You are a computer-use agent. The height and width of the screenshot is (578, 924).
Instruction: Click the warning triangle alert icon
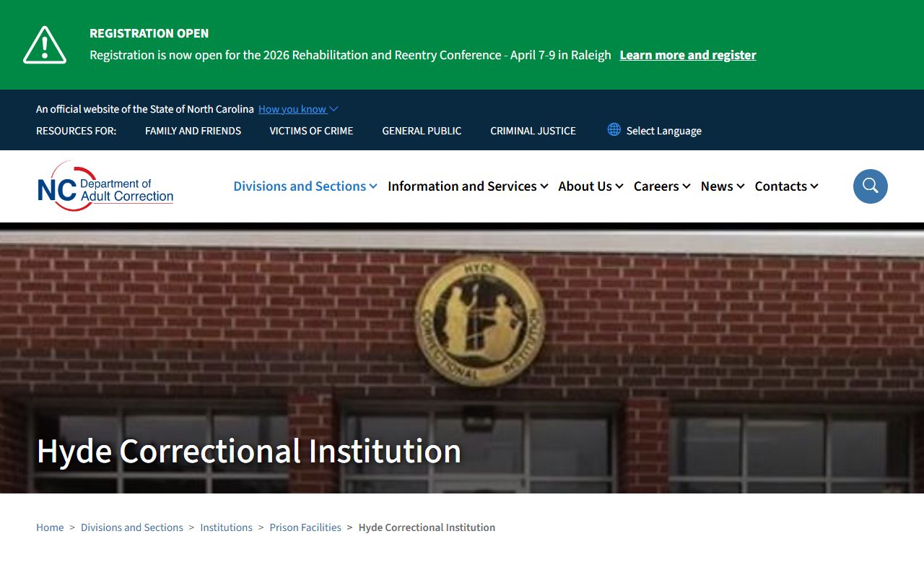45,45
